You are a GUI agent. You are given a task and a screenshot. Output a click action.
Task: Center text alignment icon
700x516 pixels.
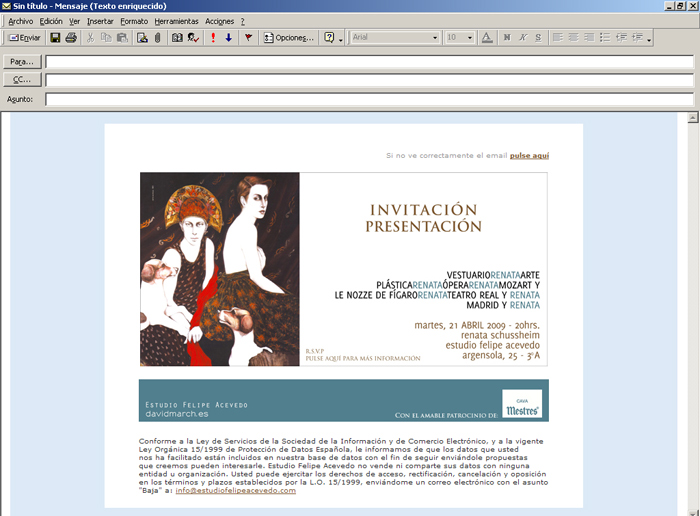(574, 38)
